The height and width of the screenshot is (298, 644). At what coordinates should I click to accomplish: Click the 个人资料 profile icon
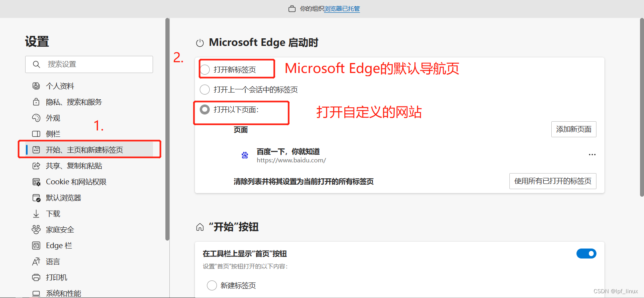click(x=36, y=86)
